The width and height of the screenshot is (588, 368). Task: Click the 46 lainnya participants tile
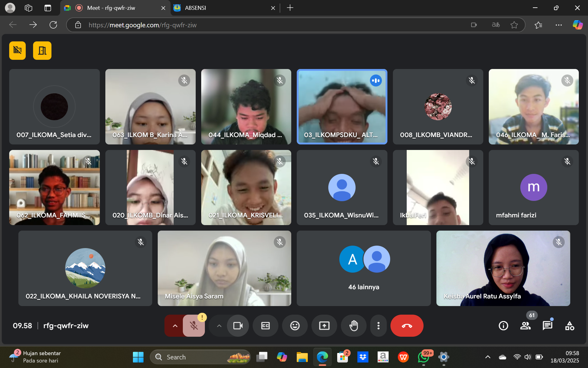click(364, 268)
